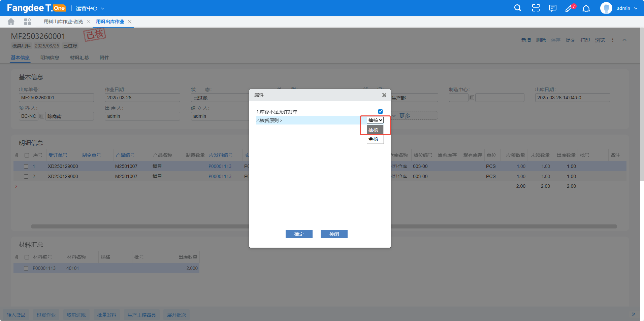Image resolution: width=644 pixels, height=321 pixels.
Task: Tick the P00001113 row checkbox in 材料汇总
Action: 26,269
